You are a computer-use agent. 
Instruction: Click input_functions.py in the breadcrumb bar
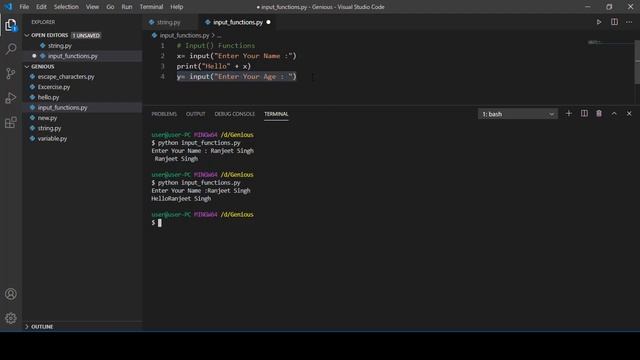[184, 36]
